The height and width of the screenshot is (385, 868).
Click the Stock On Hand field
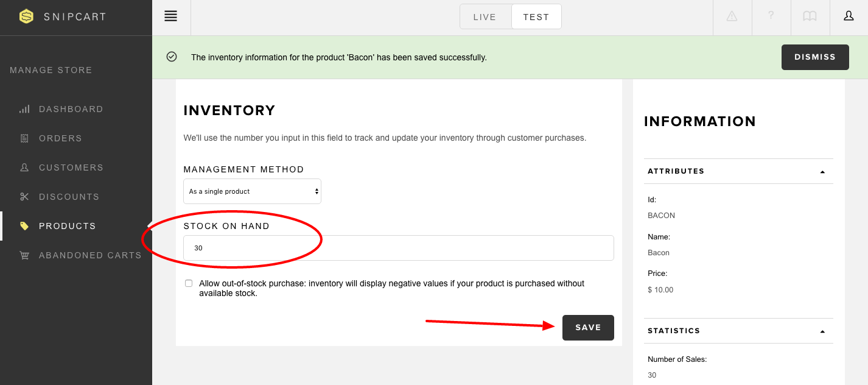coord(399,248)
